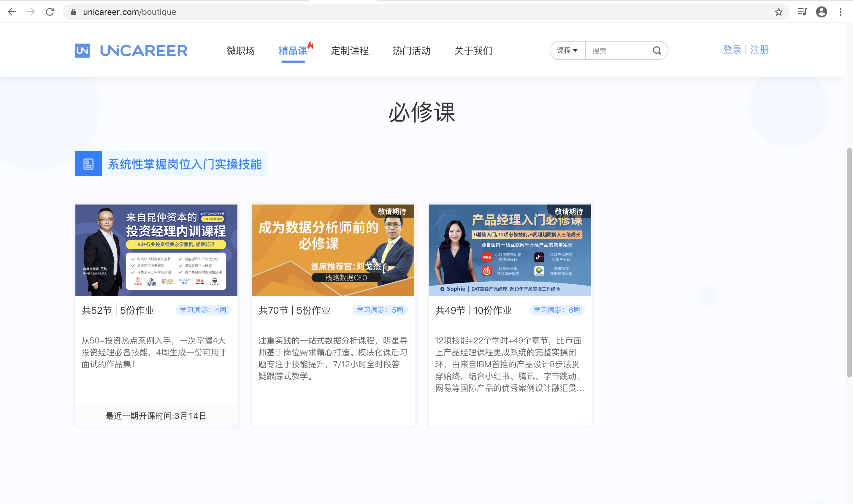
Task: Open the browser three-dot menu
Action: click(841, 12)
